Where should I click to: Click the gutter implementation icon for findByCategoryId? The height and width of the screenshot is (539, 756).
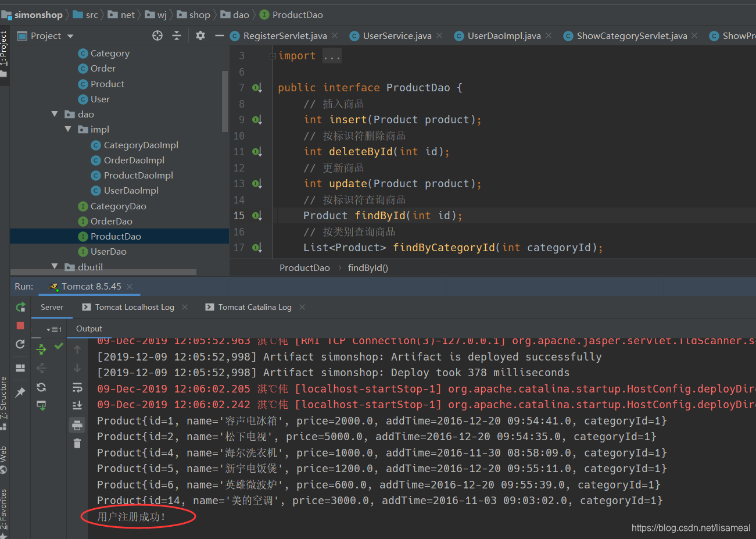coord(257,248)
